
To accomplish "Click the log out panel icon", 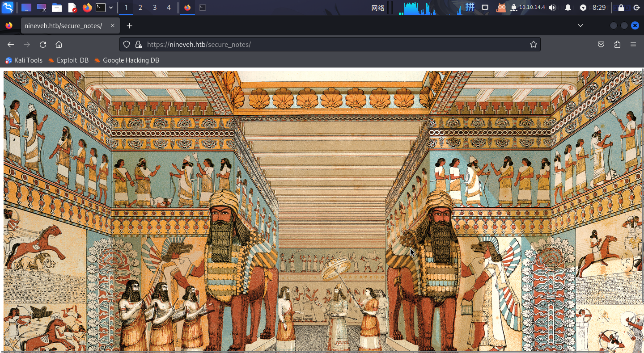I will coord(636,8).
